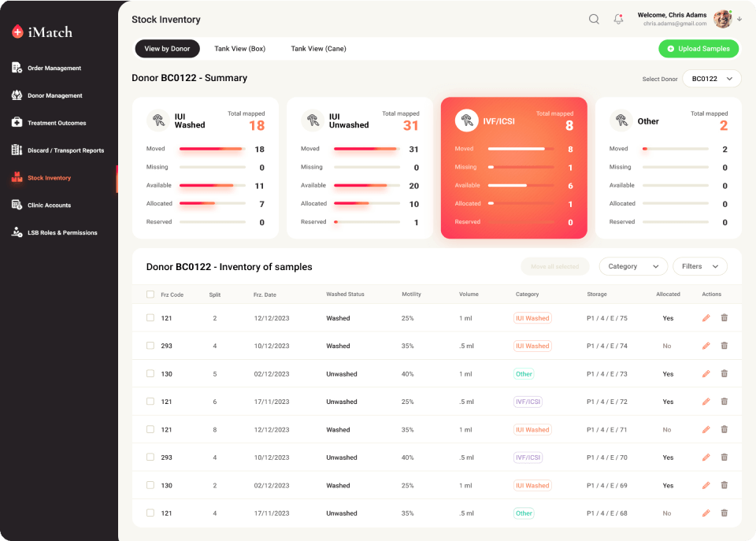756x541 pixels.
Task: Toggle the select-all checkbox in table header
Action: [150, 295]
